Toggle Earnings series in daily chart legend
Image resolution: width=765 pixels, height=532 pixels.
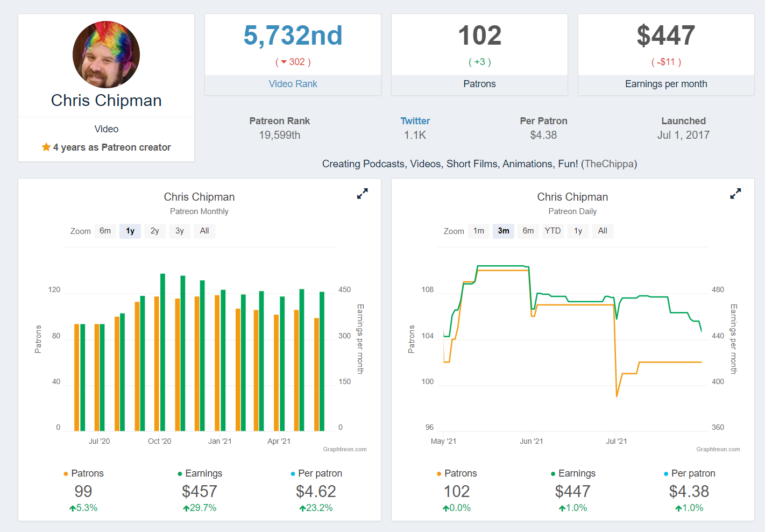point(573,473)
